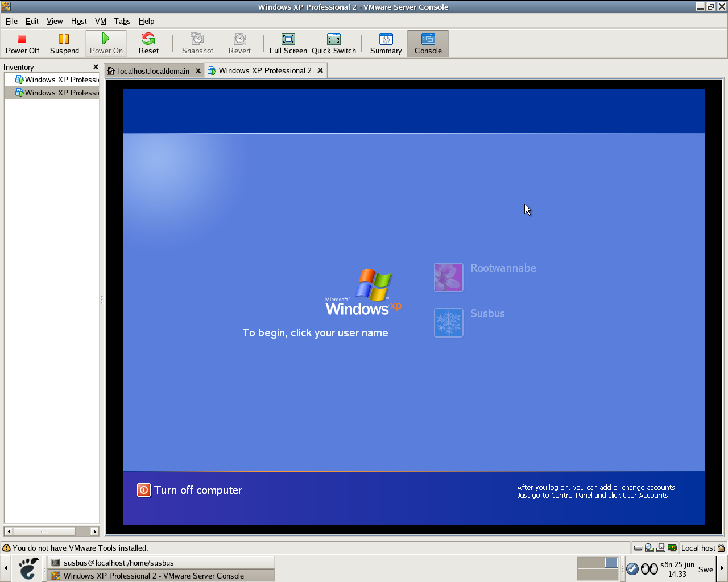
Task: Click the home icon on localhost.localdomain tab
Action: pos(111,71)
